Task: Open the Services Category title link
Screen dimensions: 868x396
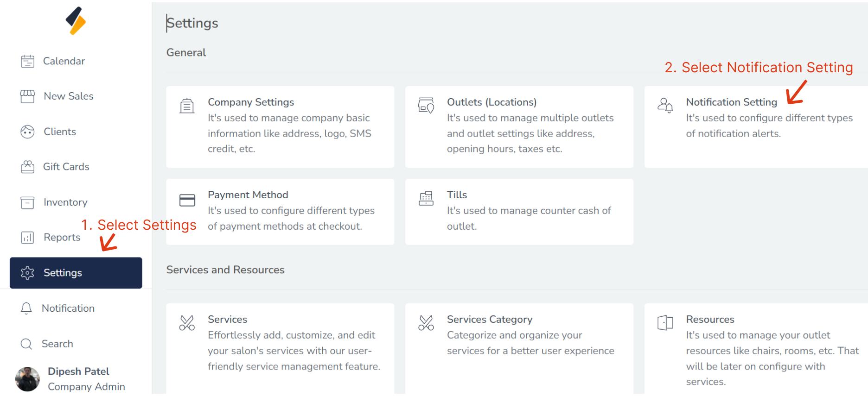Action: pyautogui.click(x=489, y=320)
